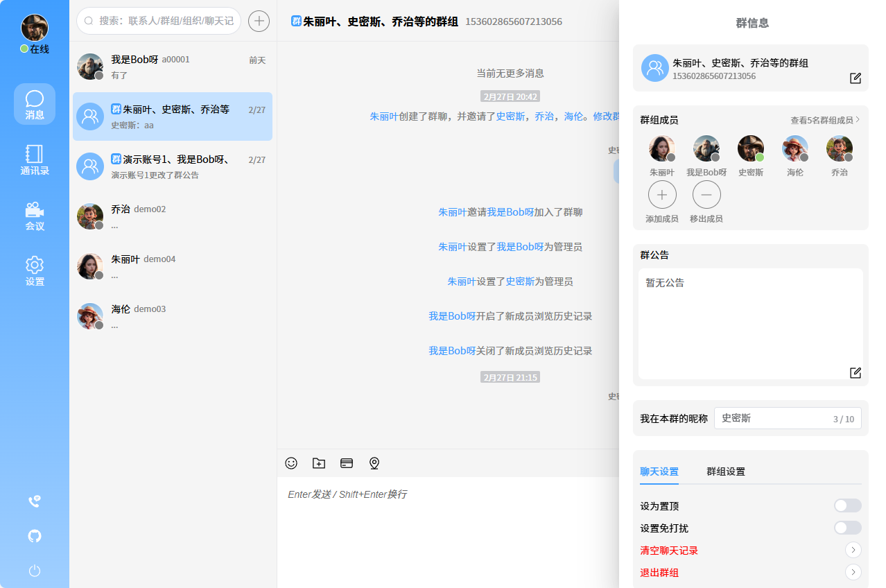The image size is (886, 588).
Task: Click arrow next to leave group (退出群组)
Action: (x=853, y=573)
